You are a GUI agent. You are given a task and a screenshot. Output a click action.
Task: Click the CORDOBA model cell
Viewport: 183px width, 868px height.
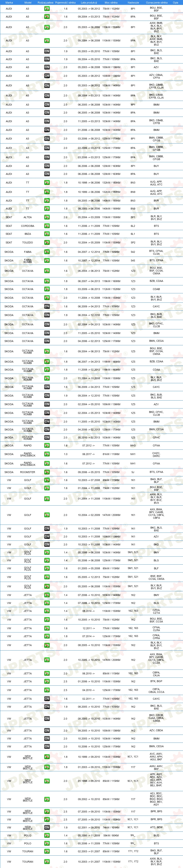(28, 226)
